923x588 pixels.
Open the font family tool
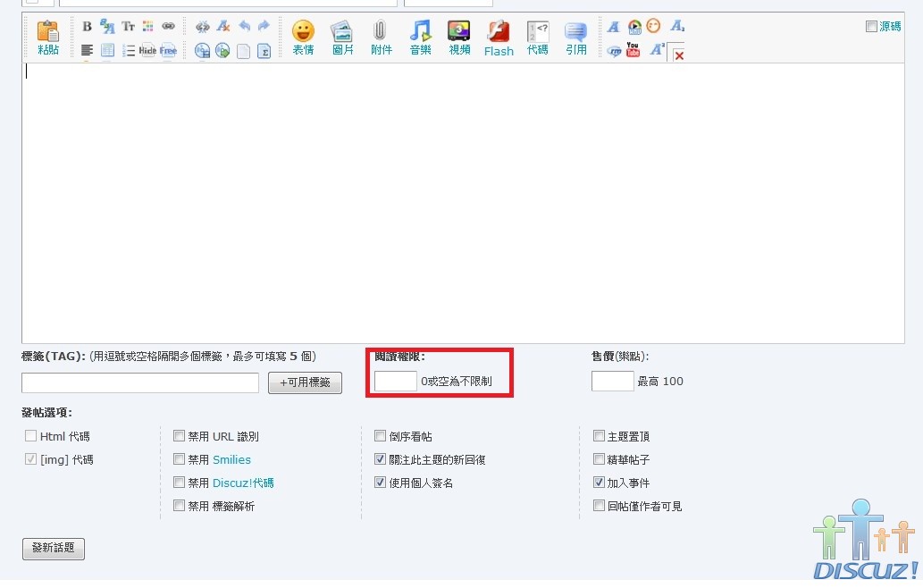(107, 27)
